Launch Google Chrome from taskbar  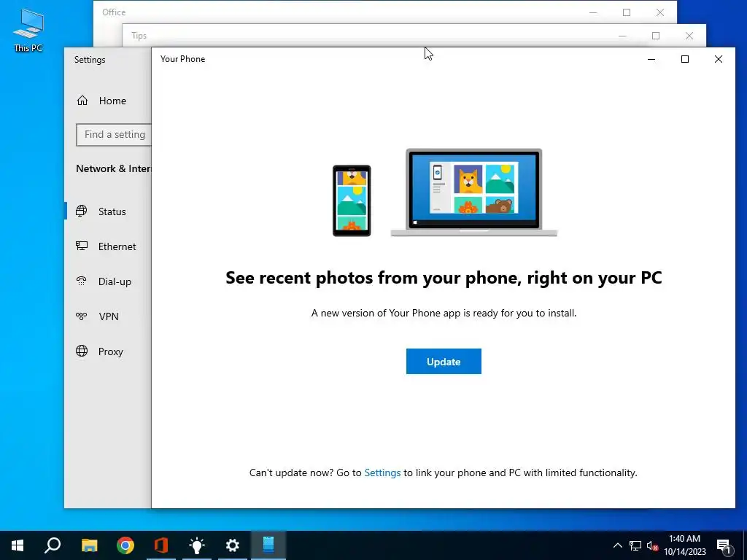point(125,545)
